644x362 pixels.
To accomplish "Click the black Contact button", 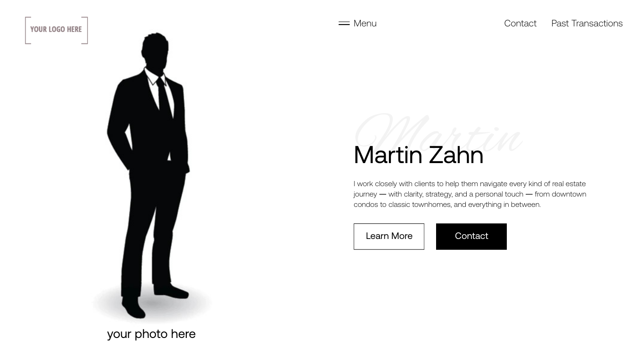I will 471,236.
